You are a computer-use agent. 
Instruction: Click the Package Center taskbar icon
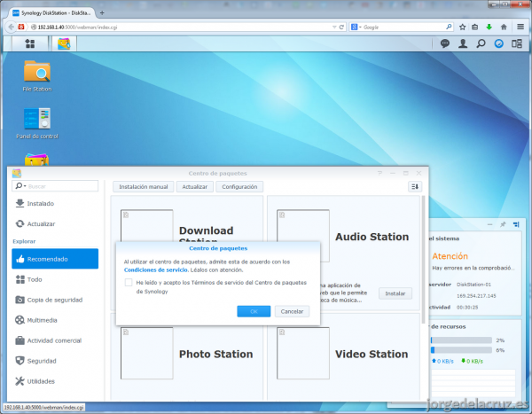pyautogui.click(x=64, y=43)
